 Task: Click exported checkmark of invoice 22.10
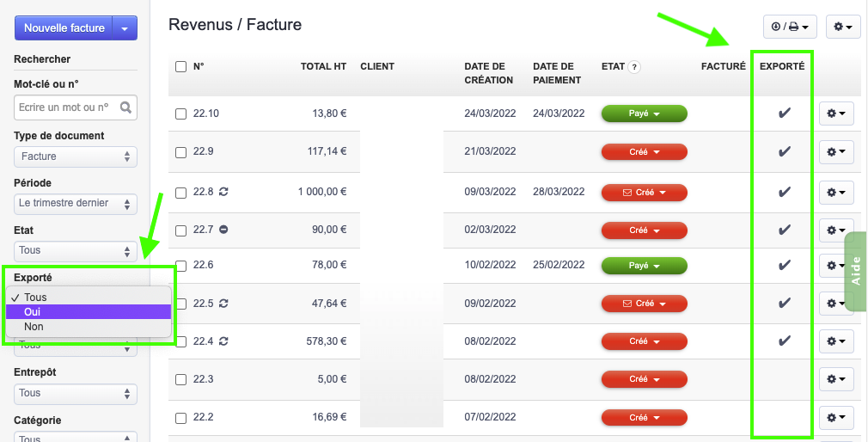784,113
